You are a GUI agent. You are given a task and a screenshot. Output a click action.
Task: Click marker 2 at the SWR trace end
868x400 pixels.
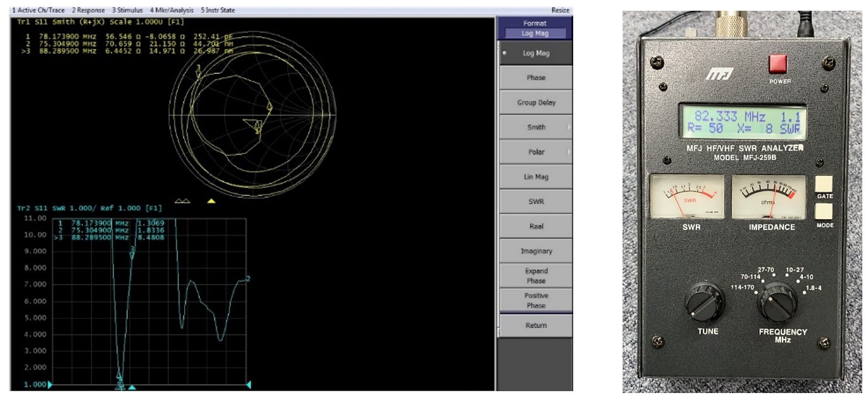coord(248,279)
